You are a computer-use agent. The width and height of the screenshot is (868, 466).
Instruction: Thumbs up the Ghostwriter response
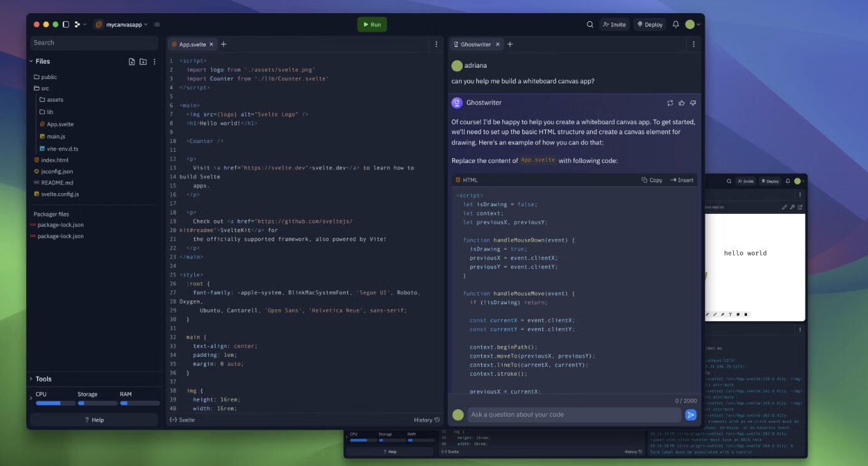(681, 103)
